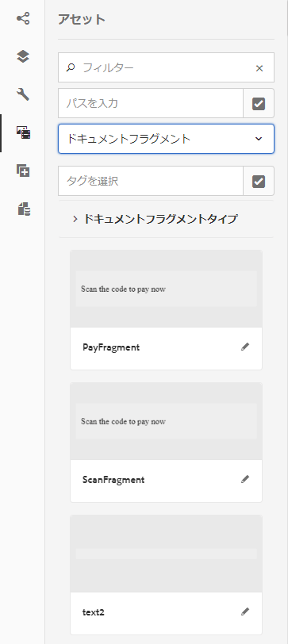Open the wrench properties icon
The height and width of the screenshot is (644, 288).
coord(23,94)
